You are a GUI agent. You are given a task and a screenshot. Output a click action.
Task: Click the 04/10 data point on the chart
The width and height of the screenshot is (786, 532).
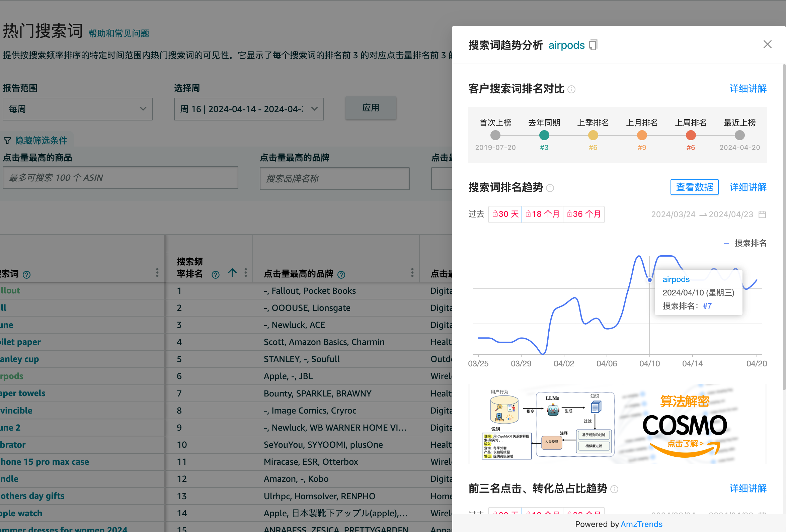click(x=650, y=280)
